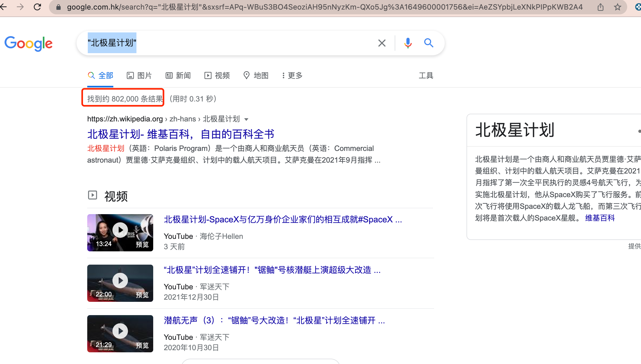The width and height of the screenshot is (641, 364).
Task: Click the 北极星计划 knowledge panel title
Action: click(x=515, y=130)
